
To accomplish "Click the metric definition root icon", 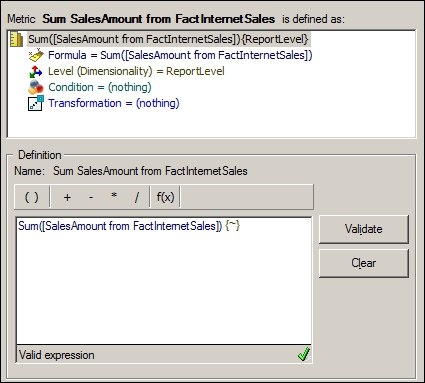I will pos(17,39).
